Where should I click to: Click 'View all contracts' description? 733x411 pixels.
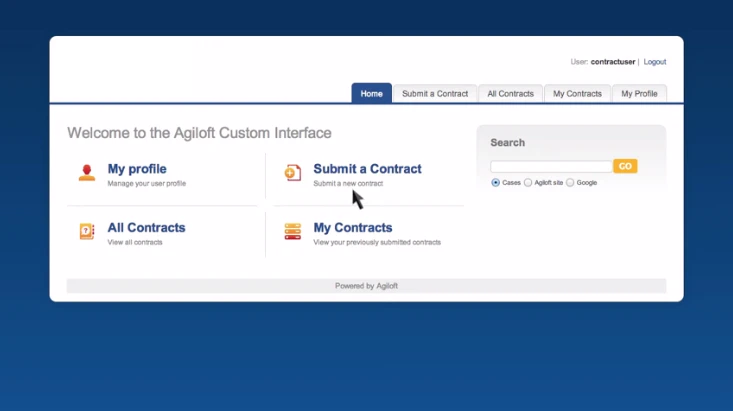point(135,242)
